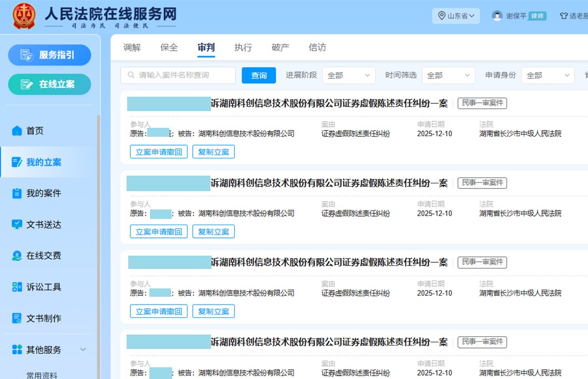Click the four-squares icon beside 其他服务
This screenshot has height=379, width=588.
[17, 350]
